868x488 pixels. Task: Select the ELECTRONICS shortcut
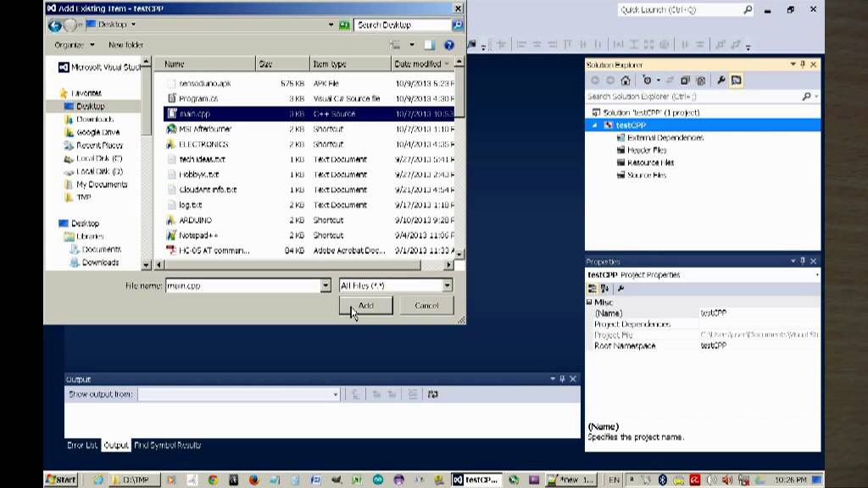pos(203,144)
